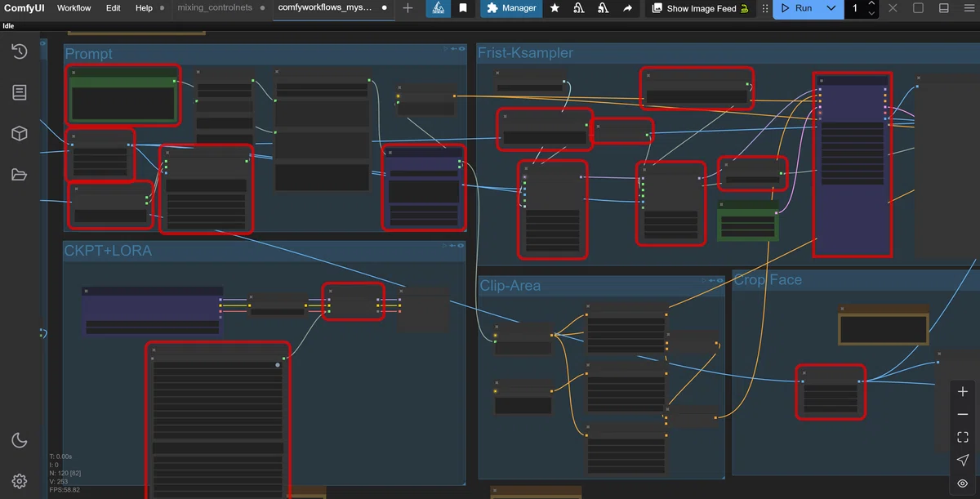The height and width of the screenshot is (499, 980).
Task: Toggle dark theme with the moon icon
Action: point(20,441)
